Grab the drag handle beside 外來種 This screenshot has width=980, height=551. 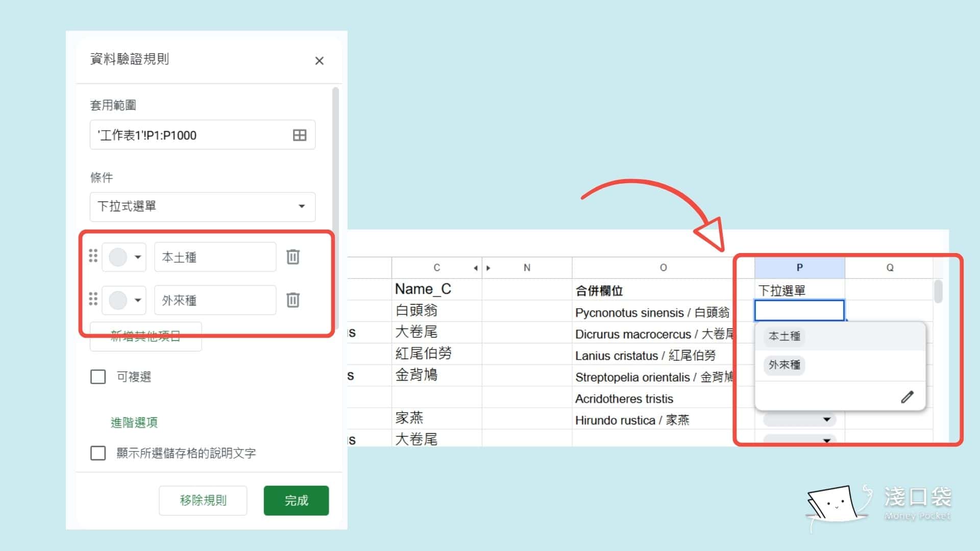click(93, 299)
